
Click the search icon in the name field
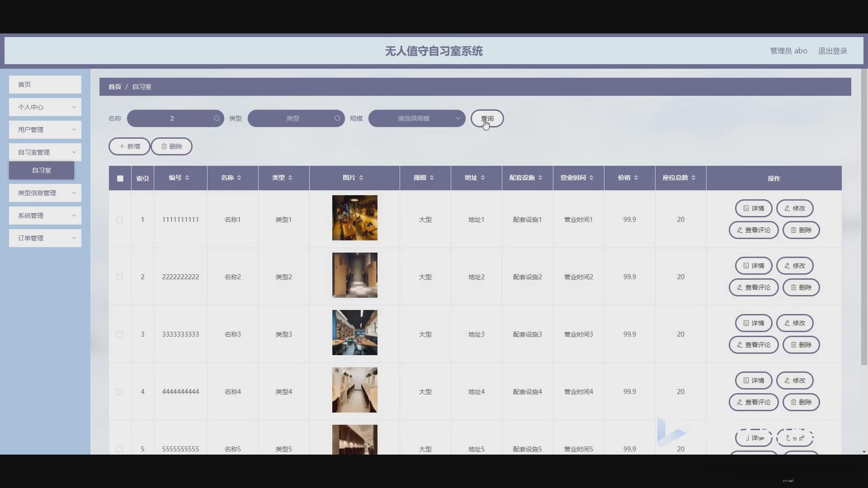click(217, 118)
